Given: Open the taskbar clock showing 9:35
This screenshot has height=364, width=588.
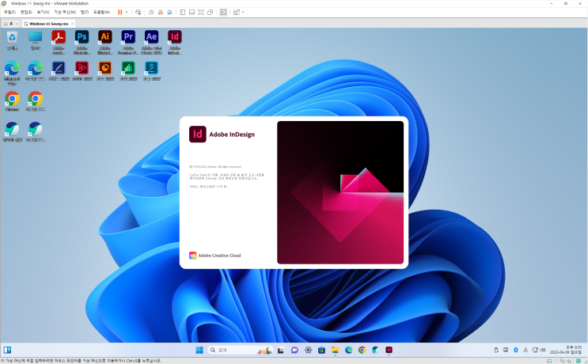Looking at the screenshot, I should [x=566, y=350].
